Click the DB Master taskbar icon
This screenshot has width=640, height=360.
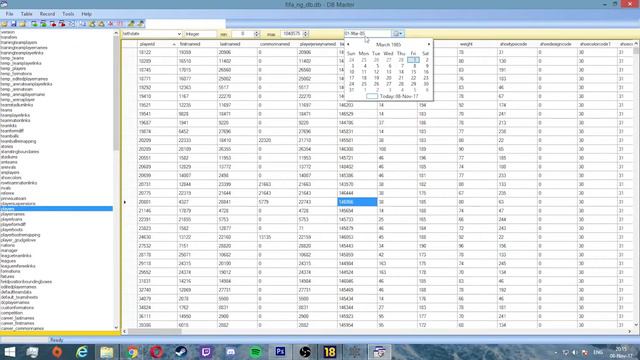(x=380, y=352)
